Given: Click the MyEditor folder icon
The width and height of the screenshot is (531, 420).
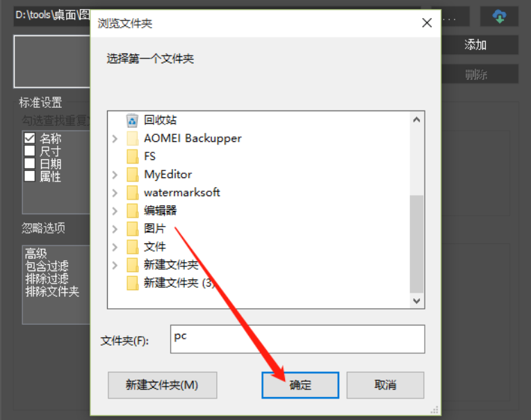Looking at the screenshot, I should click(x=132, y=175).
